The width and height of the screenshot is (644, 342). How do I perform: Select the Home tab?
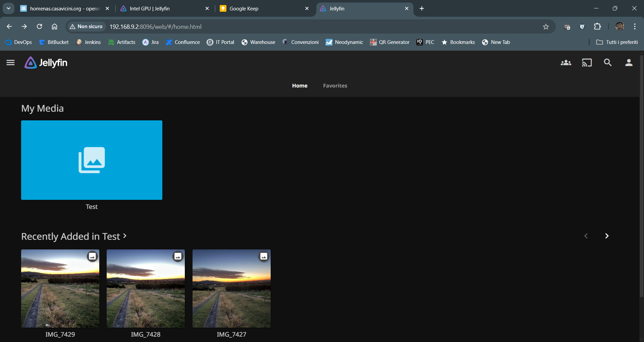300,86
